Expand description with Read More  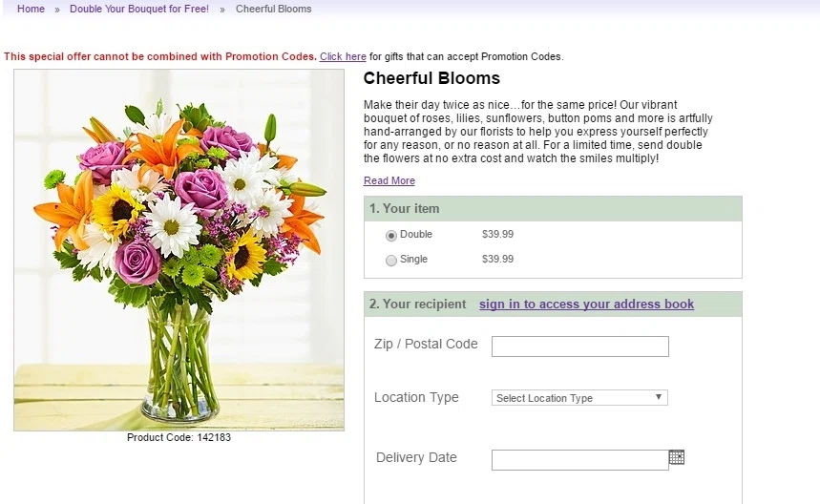[x=389, y=180]
